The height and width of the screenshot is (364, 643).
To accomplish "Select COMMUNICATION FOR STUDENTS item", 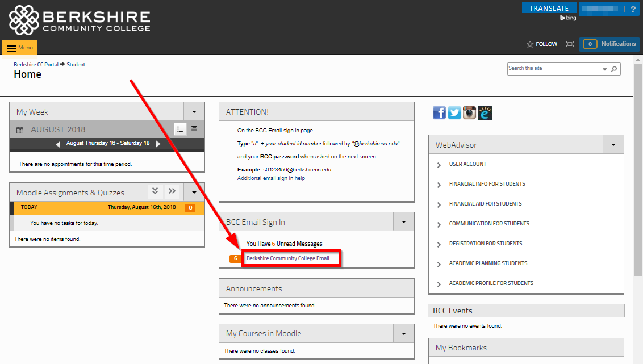I will pos(489,224).
